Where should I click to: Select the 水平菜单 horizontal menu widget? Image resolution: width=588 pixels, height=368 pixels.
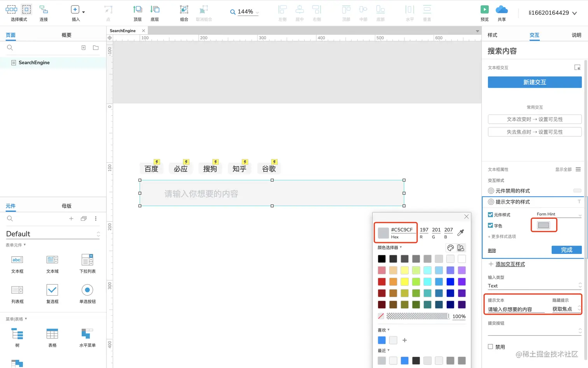click(x=87, y=337)
